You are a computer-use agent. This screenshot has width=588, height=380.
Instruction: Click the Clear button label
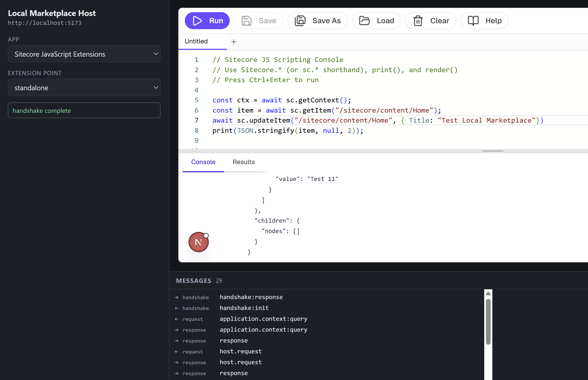[x=440, y=21]
